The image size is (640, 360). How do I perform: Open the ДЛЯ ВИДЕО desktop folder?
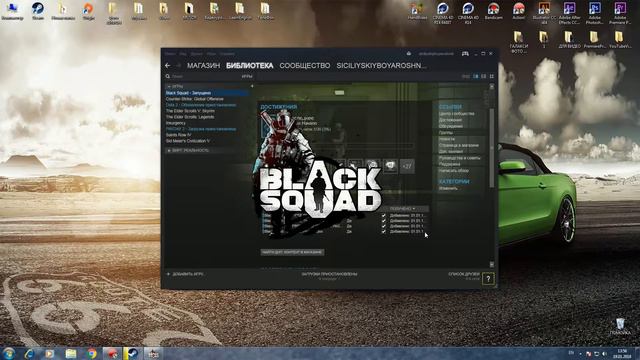pos(569,40)
